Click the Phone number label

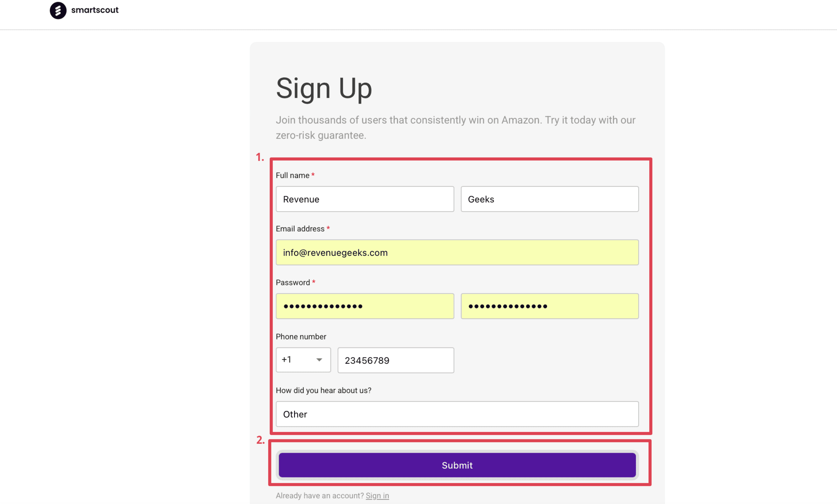click(x=301, y=337)
